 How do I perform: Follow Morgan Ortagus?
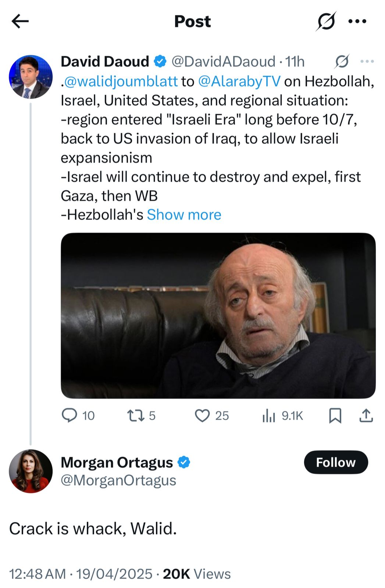click(336, 462)
